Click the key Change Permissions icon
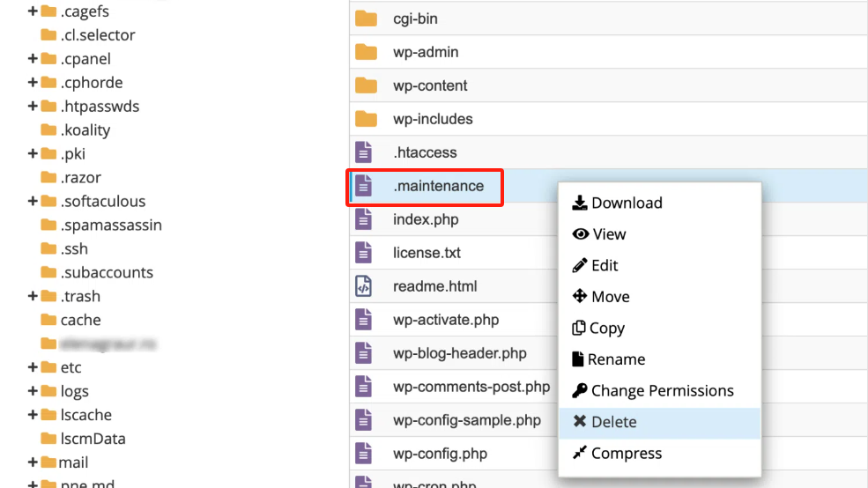Screen dimensions: 868x488 point(580,390)
